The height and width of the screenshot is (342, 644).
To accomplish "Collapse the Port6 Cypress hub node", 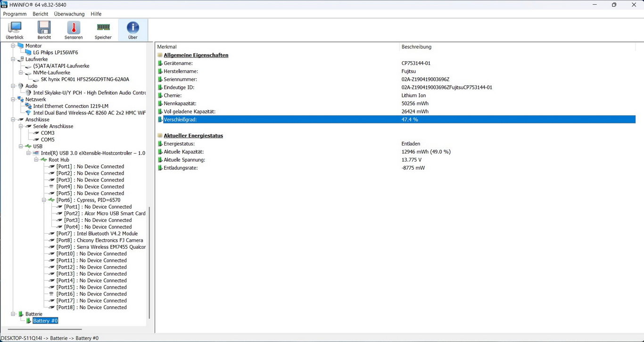I will click(x=44, y=200).
